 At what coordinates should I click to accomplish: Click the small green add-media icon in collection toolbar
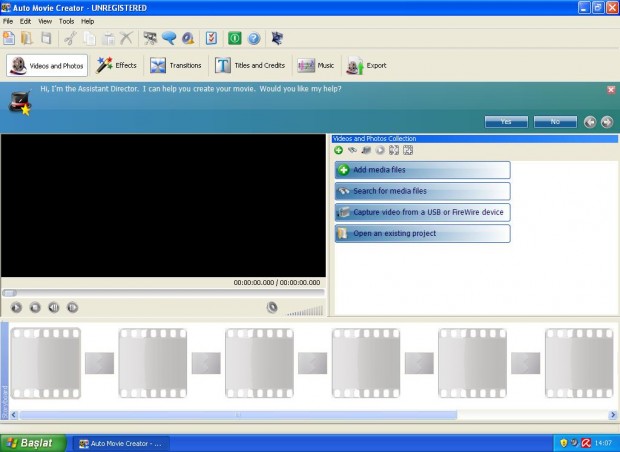pyautogui.click(x=338, y=150)
